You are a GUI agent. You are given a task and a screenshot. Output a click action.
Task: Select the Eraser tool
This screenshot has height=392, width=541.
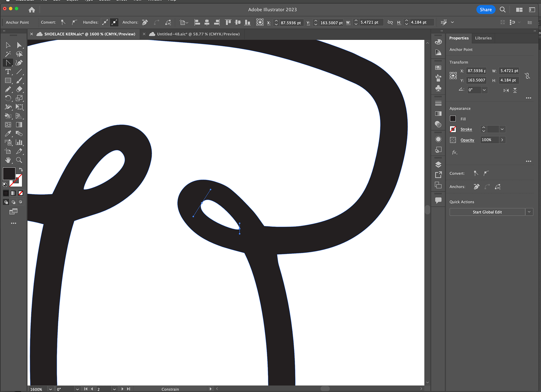pos(19,89)
